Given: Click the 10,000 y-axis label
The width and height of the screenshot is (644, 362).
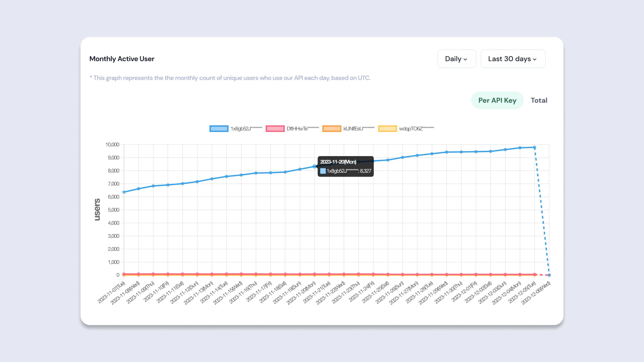Looking at the screenshot, I should pyautogui.click(x=112, y=145).
